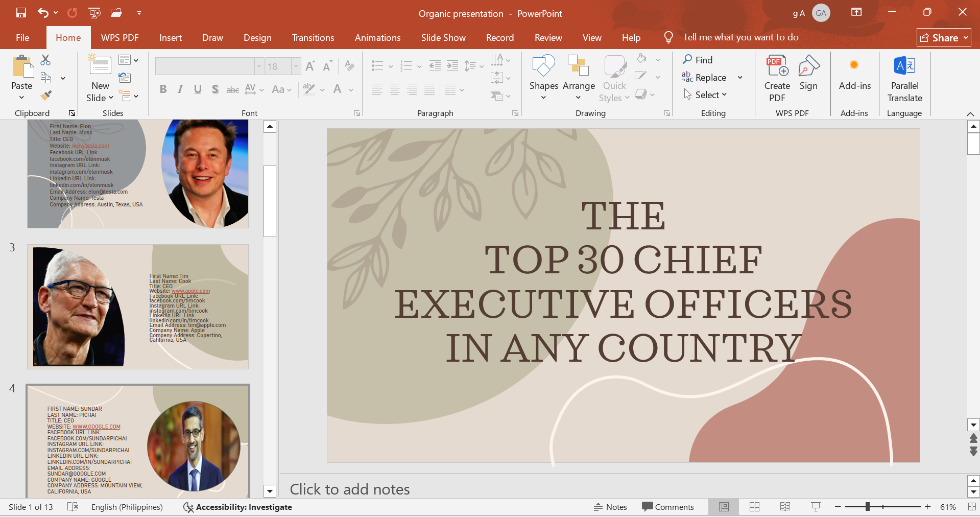
Task: Switch to the Insert tab
Action: [171, 37]
